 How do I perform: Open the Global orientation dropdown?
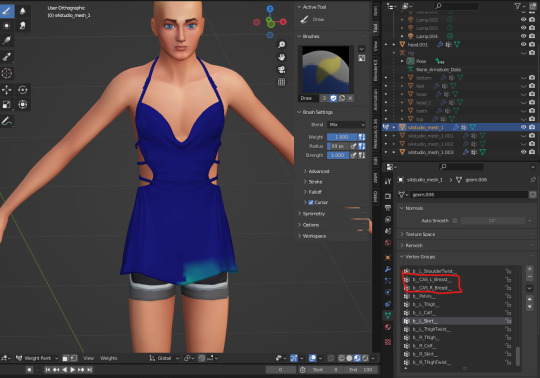164,358
